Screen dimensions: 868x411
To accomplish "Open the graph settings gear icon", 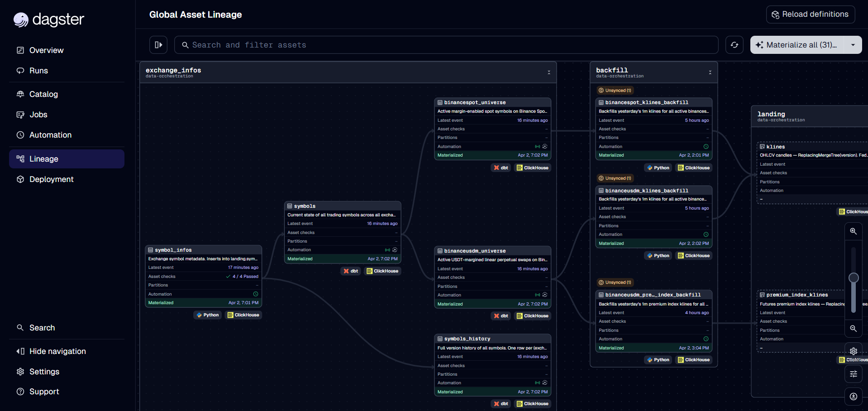I will (853, 351).
